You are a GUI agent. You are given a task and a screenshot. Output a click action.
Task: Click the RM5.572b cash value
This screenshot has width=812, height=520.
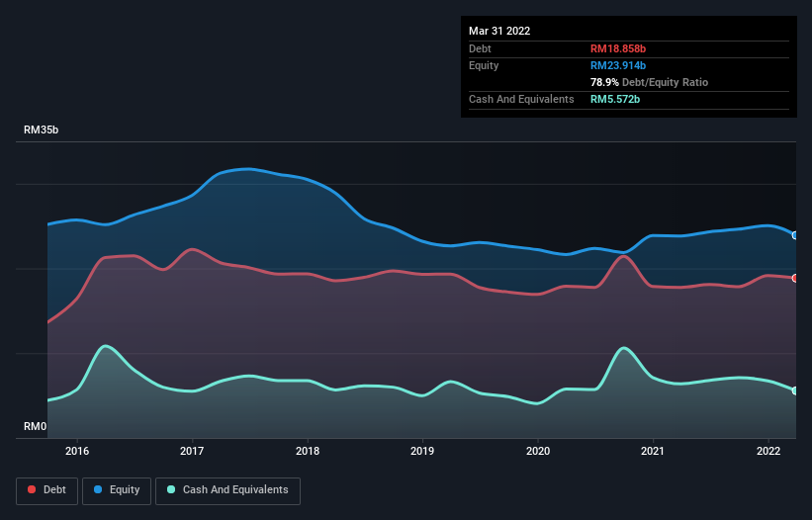point(615,99)
